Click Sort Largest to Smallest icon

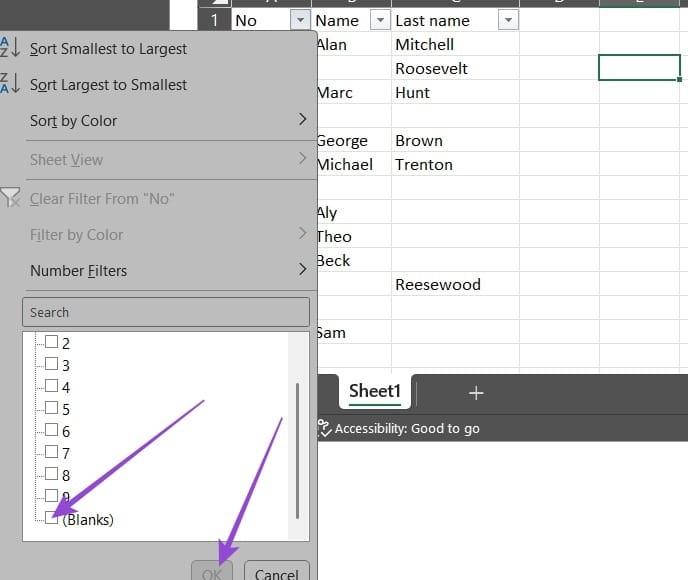(10, 83)
